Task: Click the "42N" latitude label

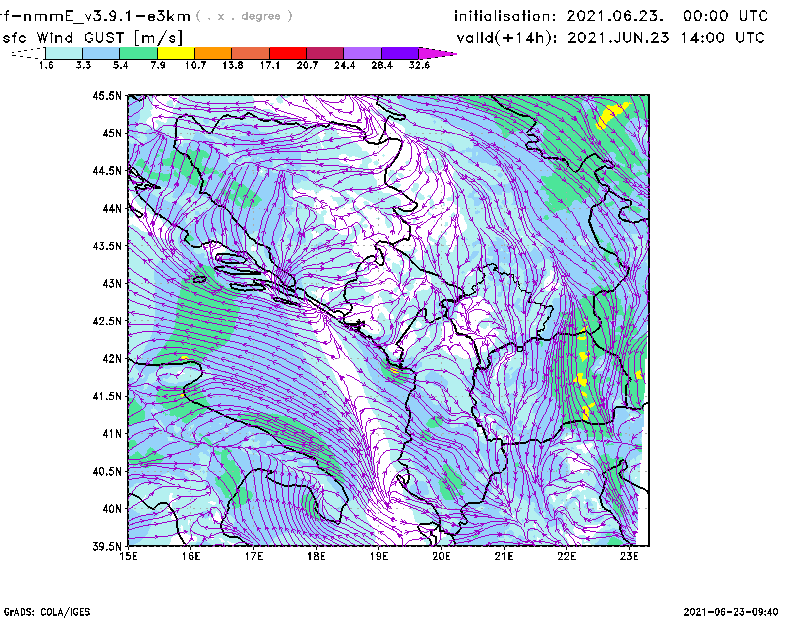Action: click(x=112, y=358)
